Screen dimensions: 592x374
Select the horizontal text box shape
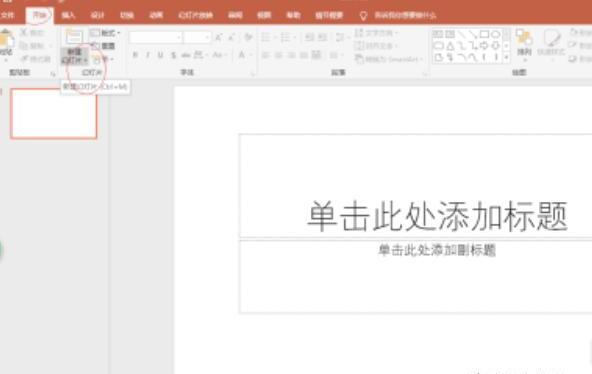pos(438,34)
